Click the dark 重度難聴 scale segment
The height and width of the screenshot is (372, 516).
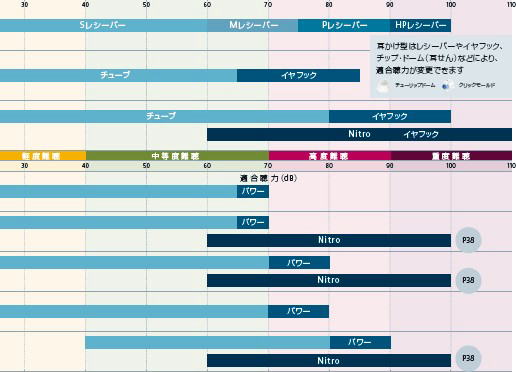[x=451, y=156]
